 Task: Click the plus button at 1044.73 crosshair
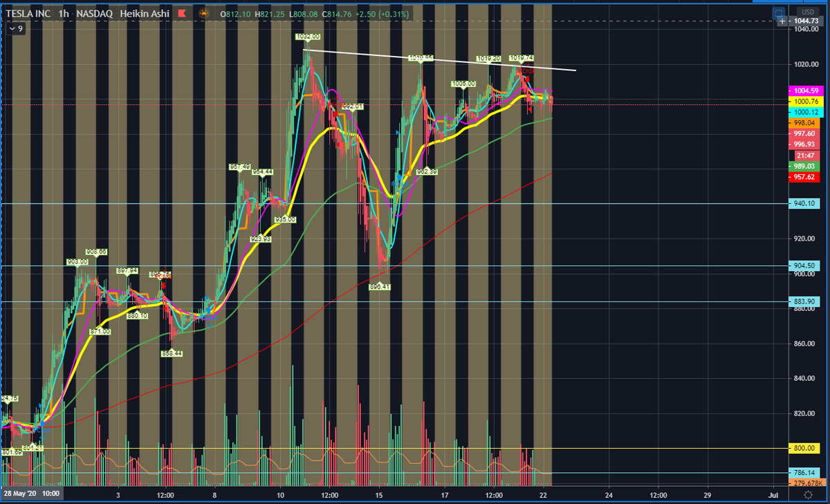coord(782,21)
